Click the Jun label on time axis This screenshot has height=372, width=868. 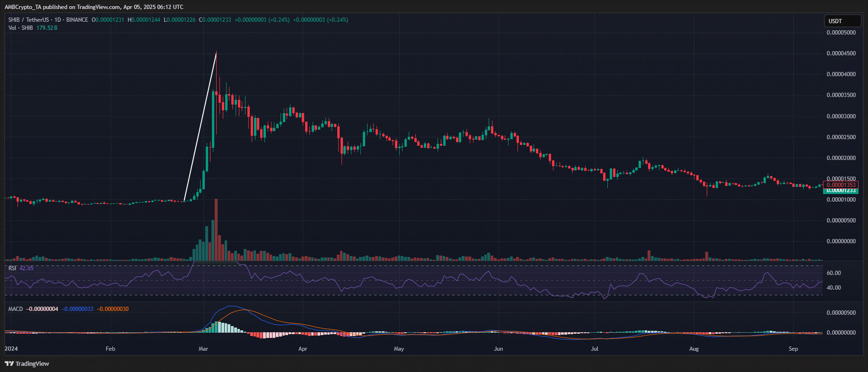[x=498, y=349]
